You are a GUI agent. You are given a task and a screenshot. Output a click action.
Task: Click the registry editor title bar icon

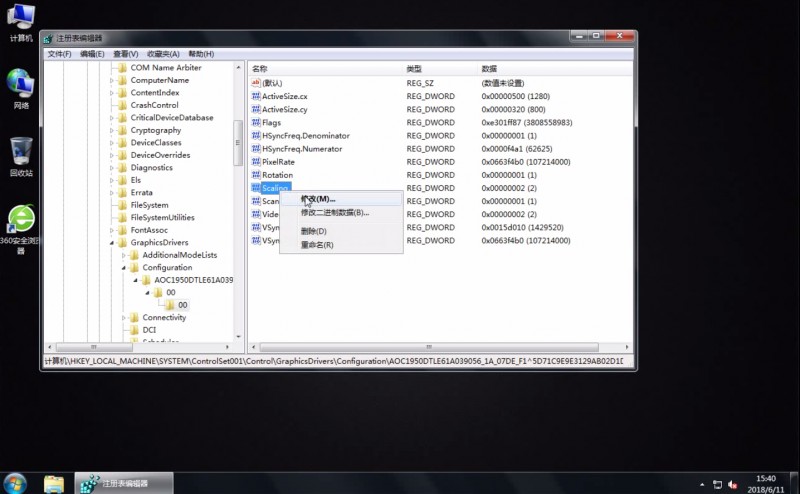48,38
